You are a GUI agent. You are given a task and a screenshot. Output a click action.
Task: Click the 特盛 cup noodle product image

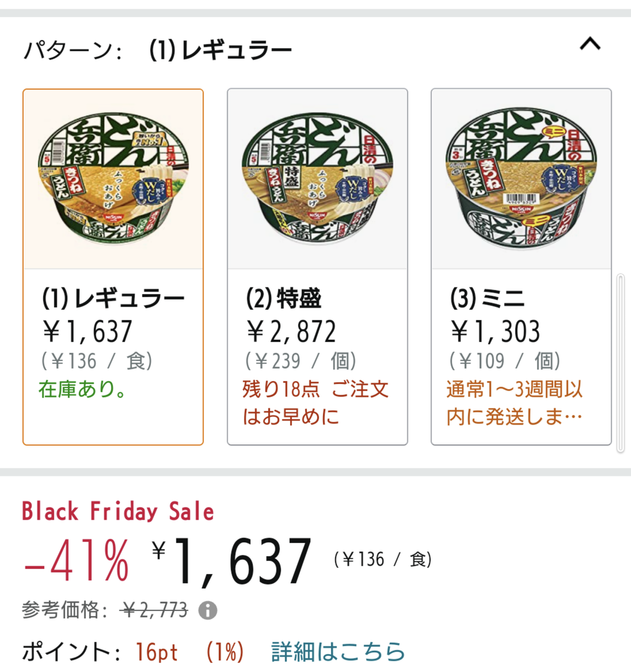(317, 179)
